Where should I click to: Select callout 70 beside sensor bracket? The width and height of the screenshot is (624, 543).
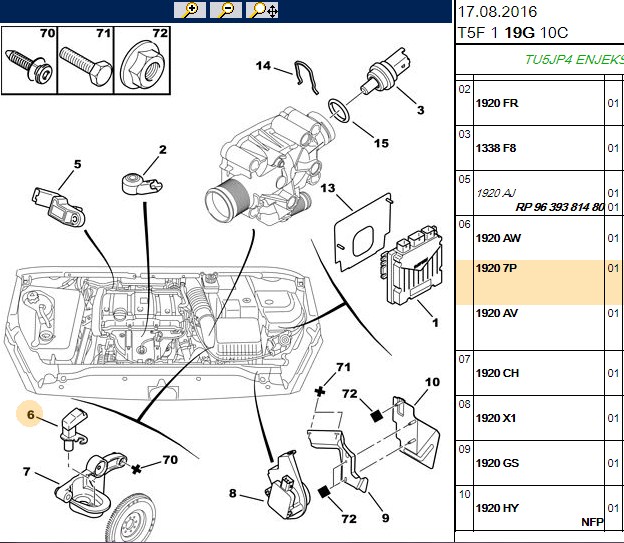tap(170, 460)
